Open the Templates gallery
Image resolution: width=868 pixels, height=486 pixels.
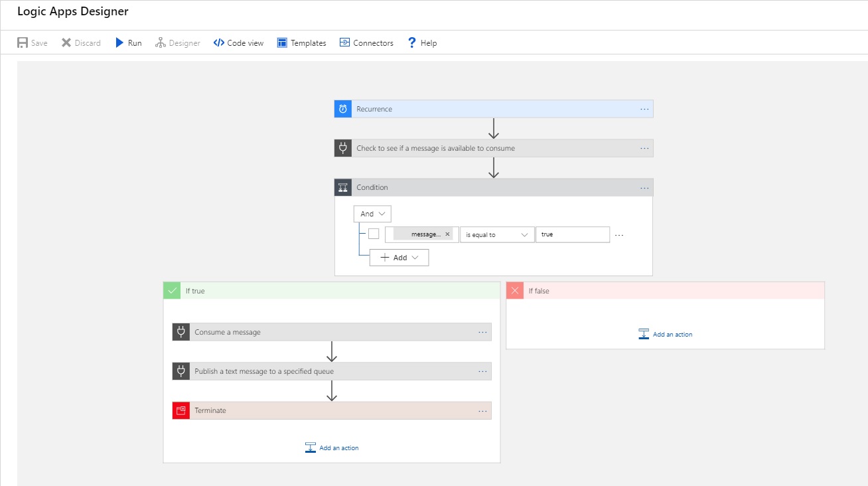[302, 42]
